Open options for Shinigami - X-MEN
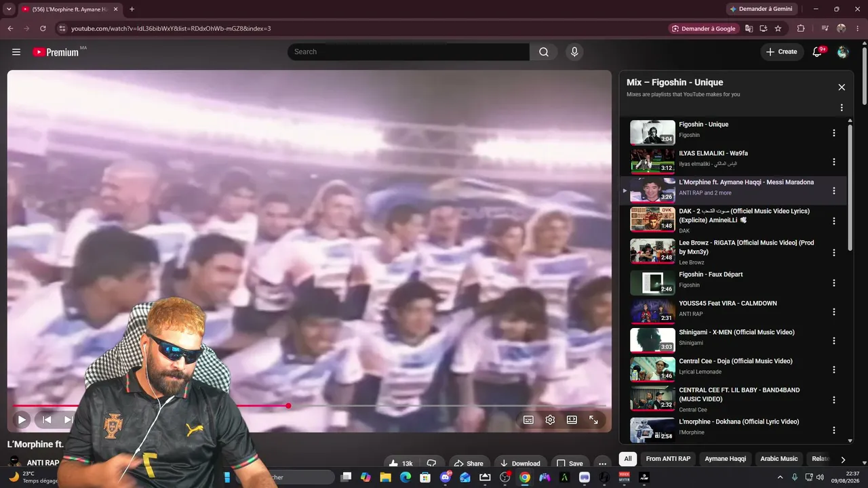868x488 pixels. tap(834, 341)
